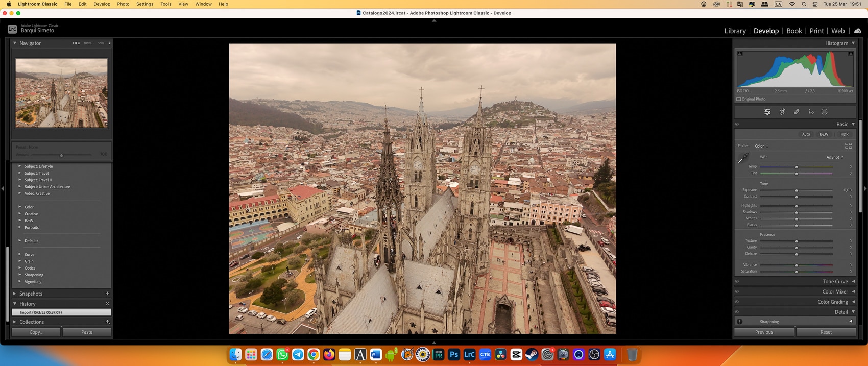Image resolution: width=868 pixels, height=366 pixels.
Task: Toggle highlight clipping indicator in histogram
Action: tap(851, 54)
